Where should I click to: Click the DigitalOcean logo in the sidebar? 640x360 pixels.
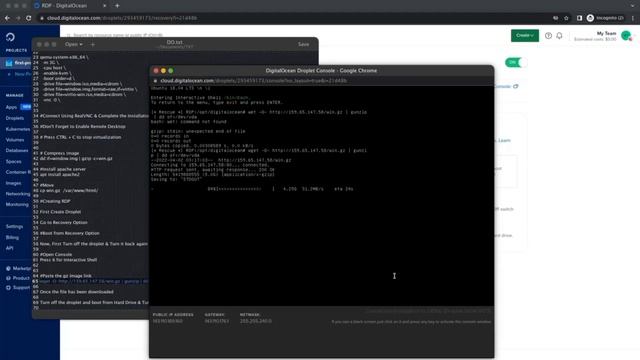[x=11, y=37]
